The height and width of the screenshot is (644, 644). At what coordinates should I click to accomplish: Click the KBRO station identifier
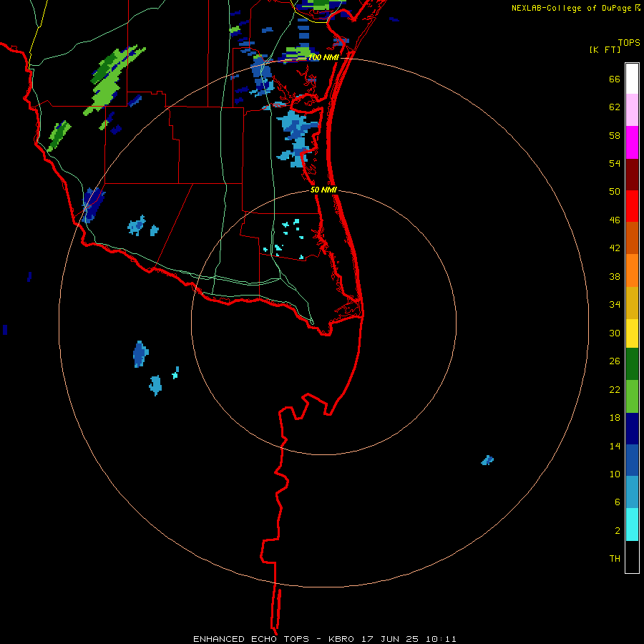coord(342,639)
